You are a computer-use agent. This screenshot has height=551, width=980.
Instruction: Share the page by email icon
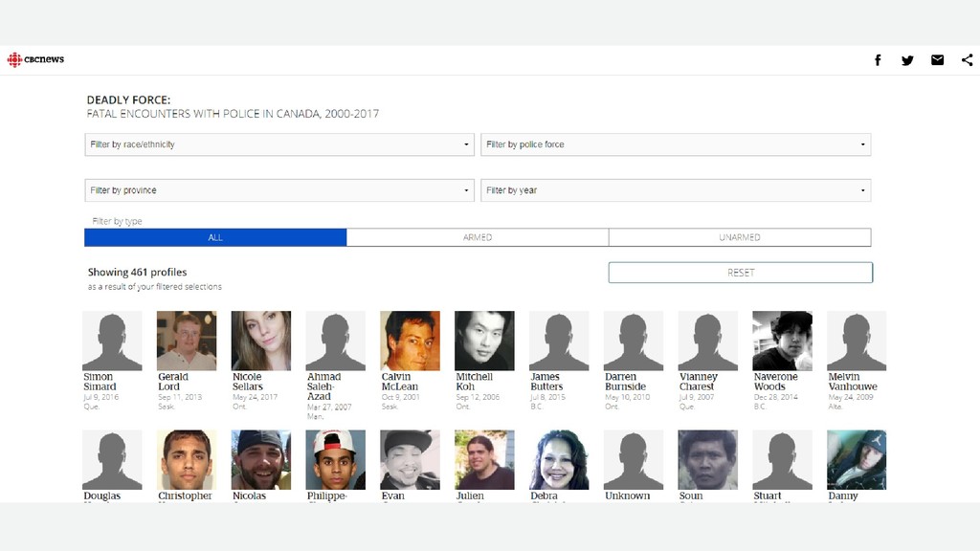tap(938, 60)
